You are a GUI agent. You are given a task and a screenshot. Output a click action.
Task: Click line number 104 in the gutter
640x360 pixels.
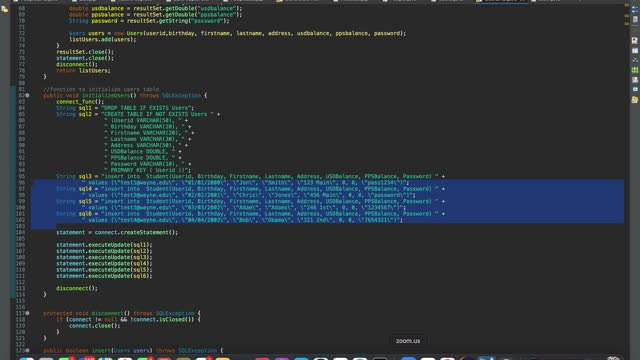tap(20, 232)
